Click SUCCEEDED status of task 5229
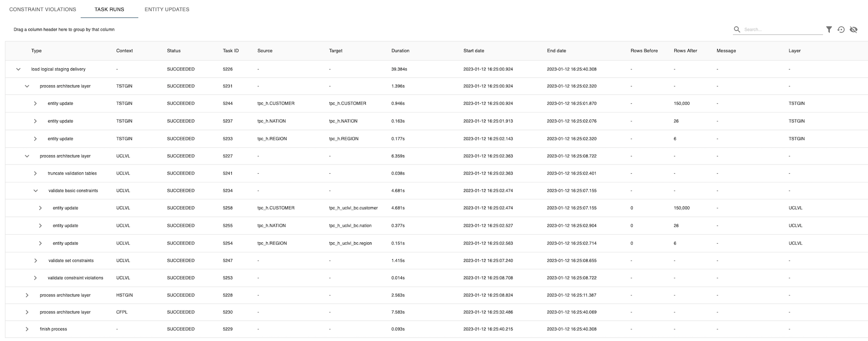Image resolution: width=868 pixels, height=341 pixels. [181, 329]
